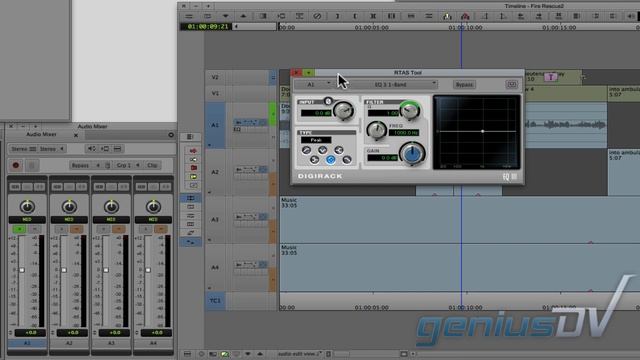Click the red Lift/Overwrite segment smart tool icon
Viewport: 640px width, 360px height.
point(193,151)
